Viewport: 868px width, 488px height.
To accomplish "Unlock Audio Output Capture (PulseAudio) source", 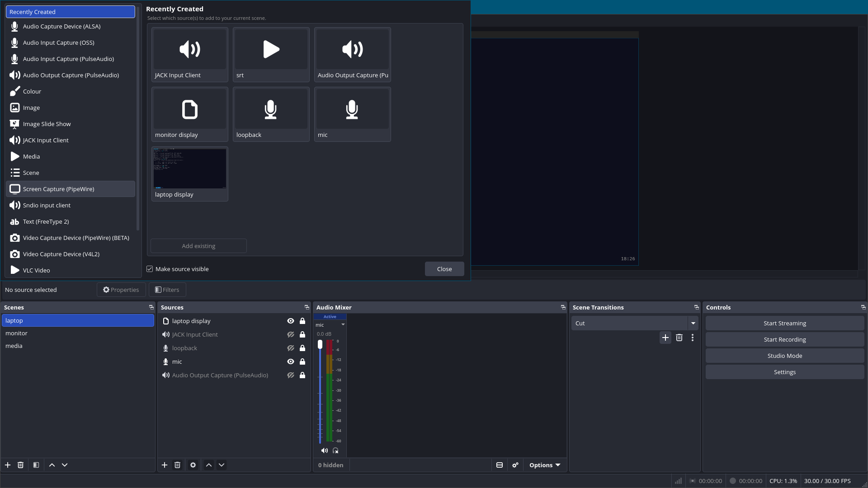I will click(302, 375).
